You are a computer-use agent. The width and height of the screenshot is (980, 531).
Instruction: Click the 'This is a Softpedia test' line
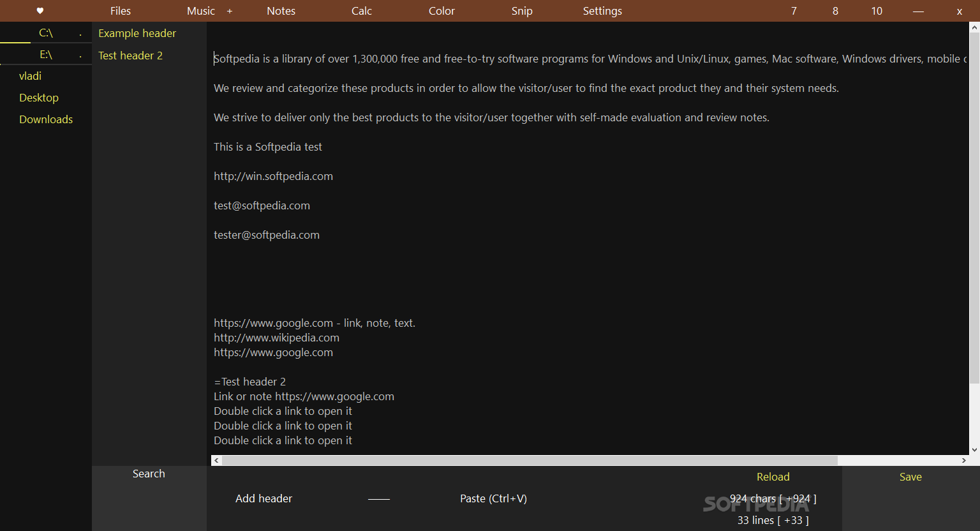[268, 147]
